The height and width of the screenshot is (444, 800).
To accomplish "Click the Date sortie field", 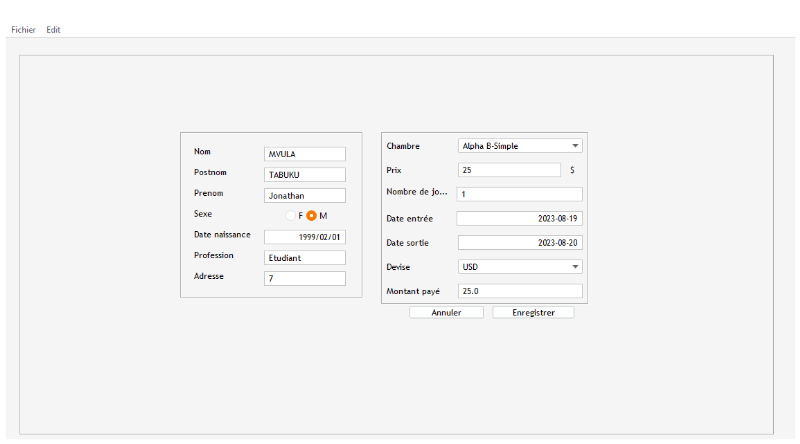I will [x=519, y=243].
